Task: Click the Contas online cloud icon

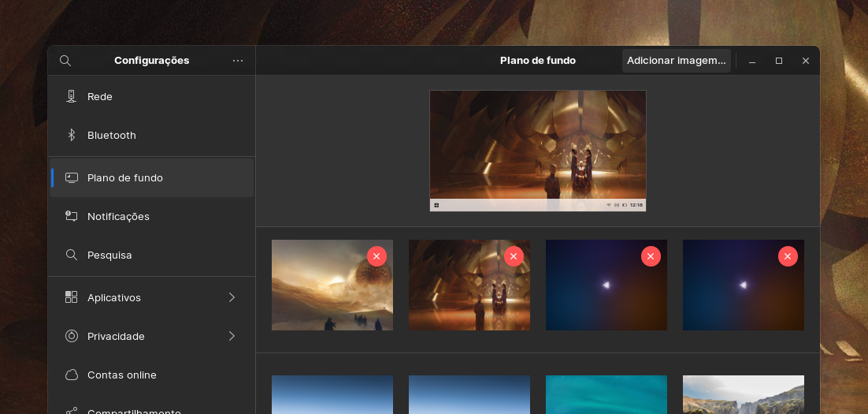Action: [72, 375]
